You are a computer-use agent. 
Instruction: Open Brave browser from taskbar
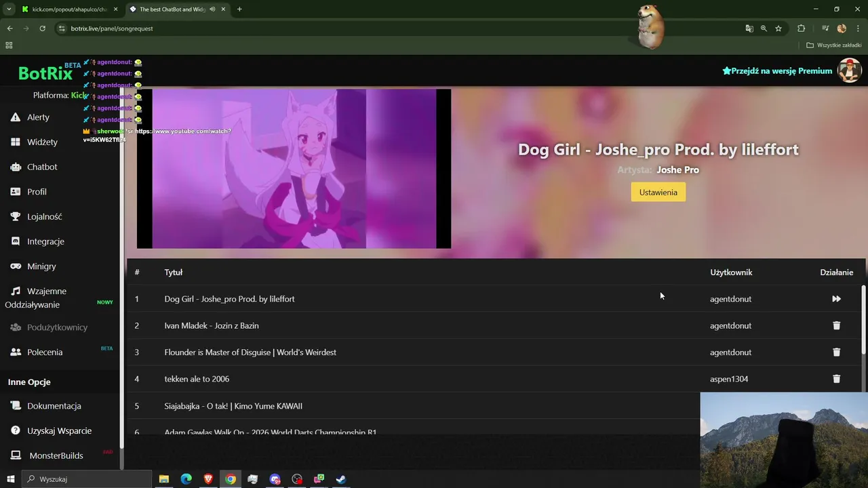coord(208,479)
